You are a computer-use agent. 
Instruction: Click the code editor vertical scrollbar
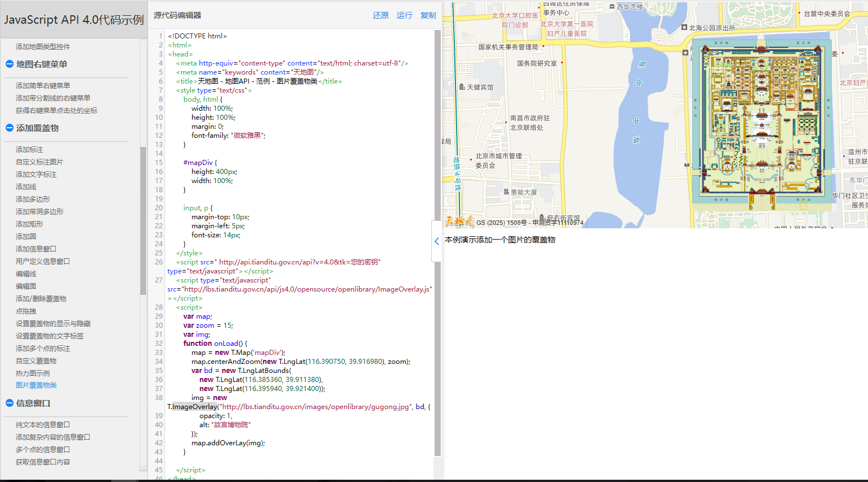[x=437, y=243]
